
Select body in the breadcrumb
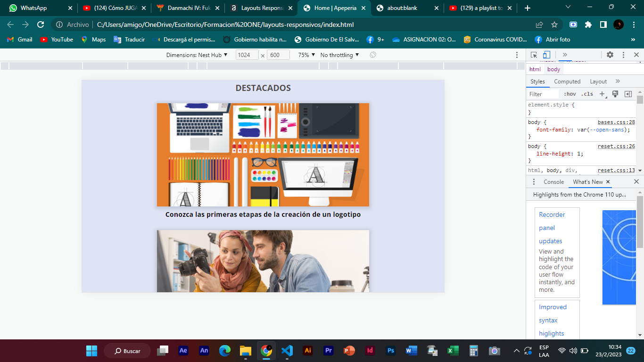tap(553, 69)
